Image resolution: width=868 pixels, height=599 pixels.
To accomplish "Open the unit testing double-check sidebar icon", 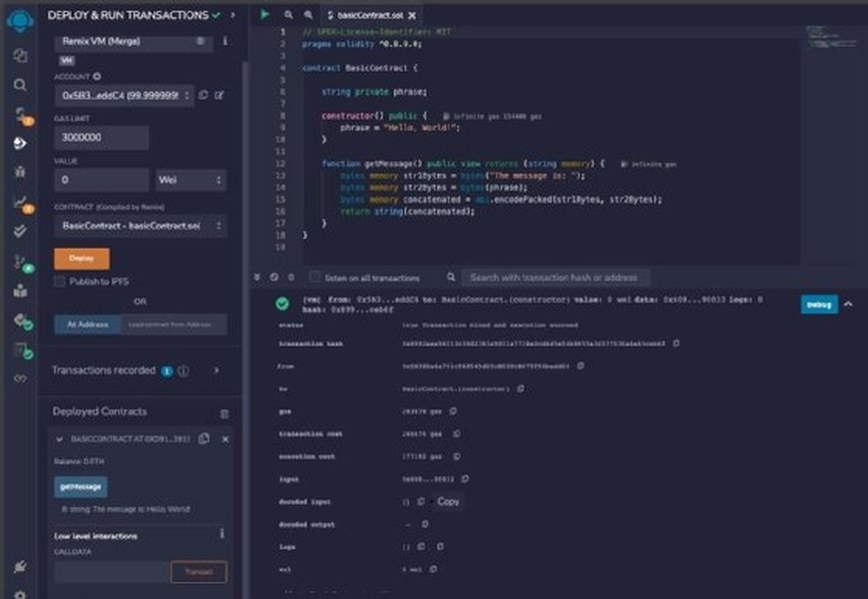I will coord(20,231).
